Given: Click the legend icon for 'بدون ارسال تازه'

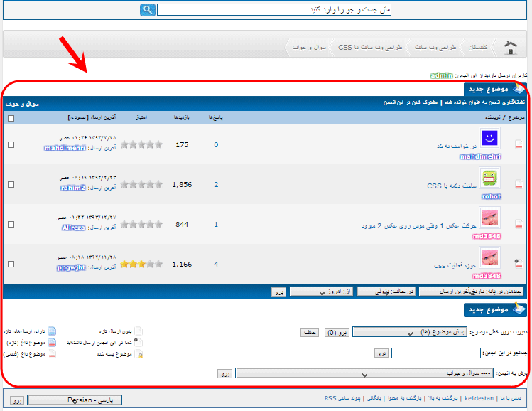Looking at the screenshot, I should pos(139,331).
